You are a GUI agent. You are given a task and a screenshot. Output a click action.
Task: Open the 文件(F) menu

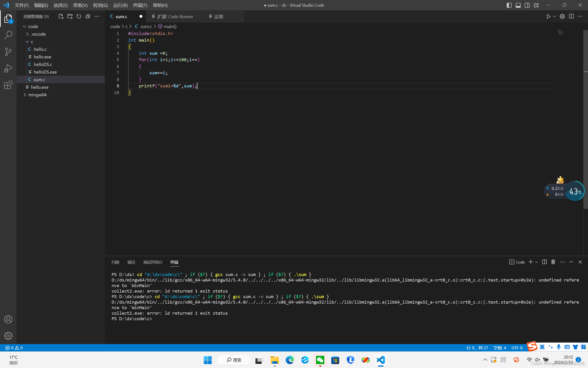pos(22,5)
